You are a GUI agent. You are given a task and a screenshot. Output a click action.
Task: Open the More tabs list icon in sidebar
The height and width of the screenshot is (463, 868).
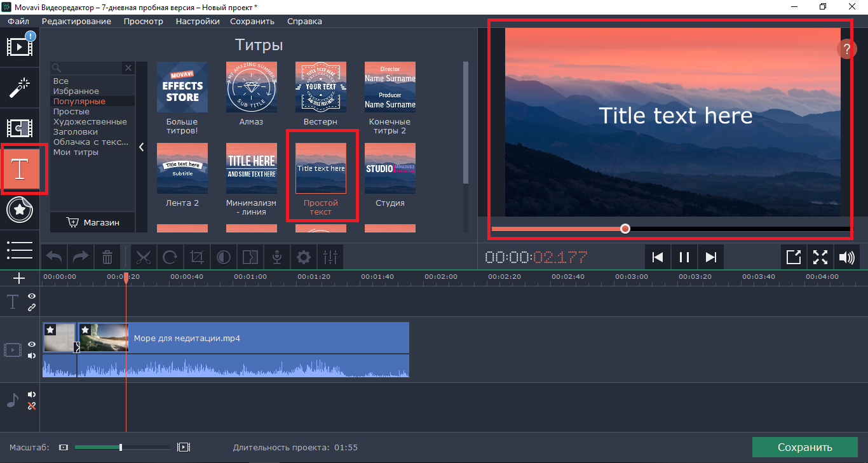tap(20, 250)
